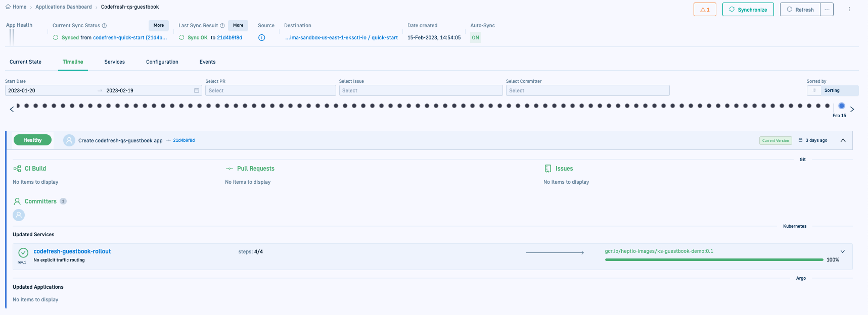The image size is (868, 315).
Task: Collapse the Healthy release entry chevron
Action: [x=843, y=140]
